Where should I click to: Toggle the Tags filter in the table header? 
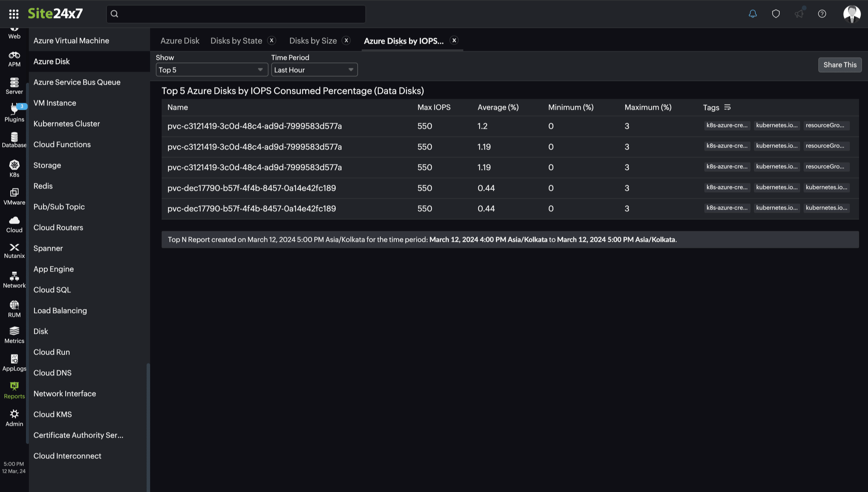tap(727, 108)
